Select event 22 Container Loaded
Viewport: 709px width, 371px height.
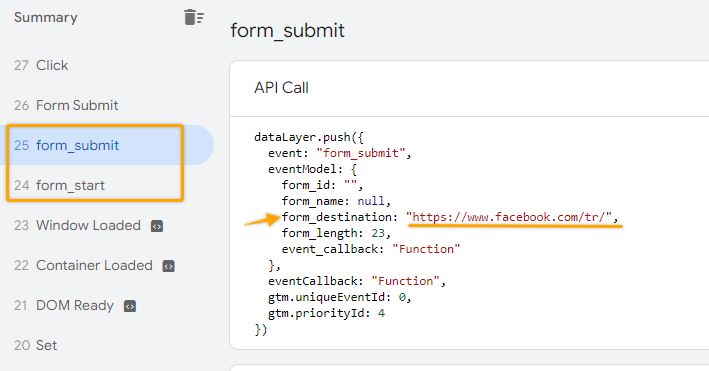point(83,265)
